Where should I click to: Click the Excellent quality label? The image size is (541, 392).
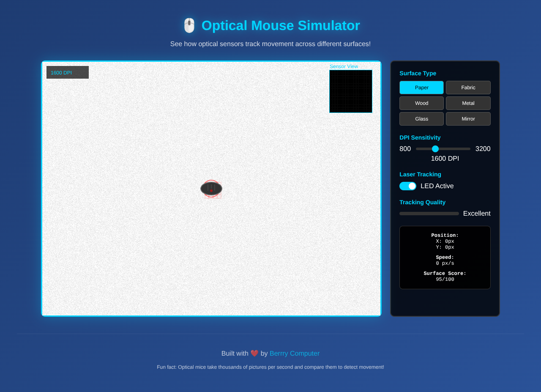coord(476,213)
